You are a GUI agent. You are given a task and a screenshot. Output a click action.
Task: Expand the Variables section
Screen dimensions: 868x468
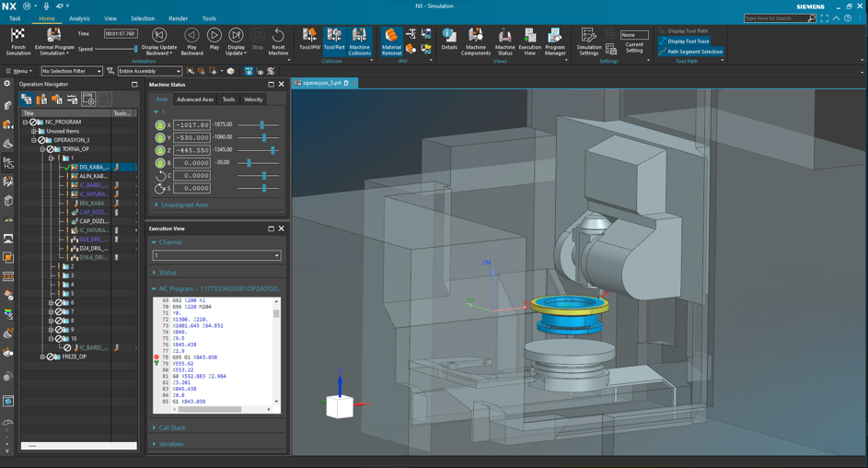pos(155,444)
